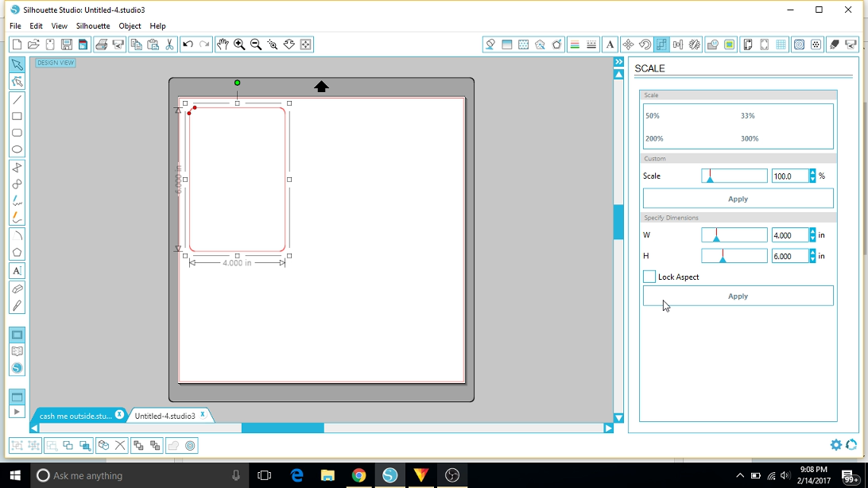The image size is (868, 488).
Task: Choose the 50% scale preset
Action: click(652, 115)
